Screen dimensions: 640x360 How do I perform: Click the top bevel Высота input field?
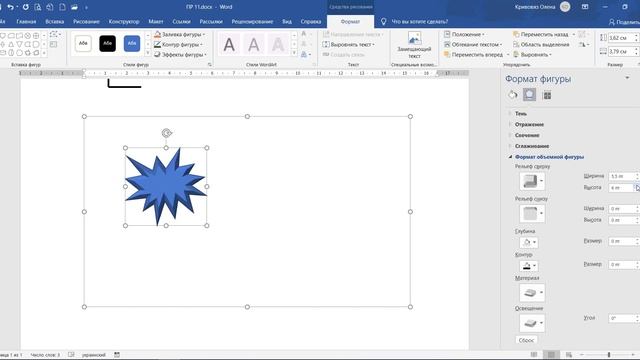point(621,188)
